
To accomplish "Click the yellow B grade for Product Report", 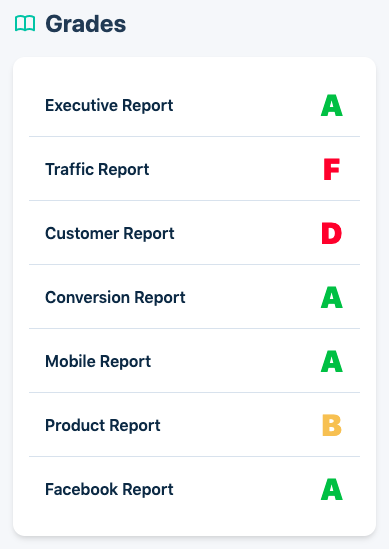I will (332, 425).
